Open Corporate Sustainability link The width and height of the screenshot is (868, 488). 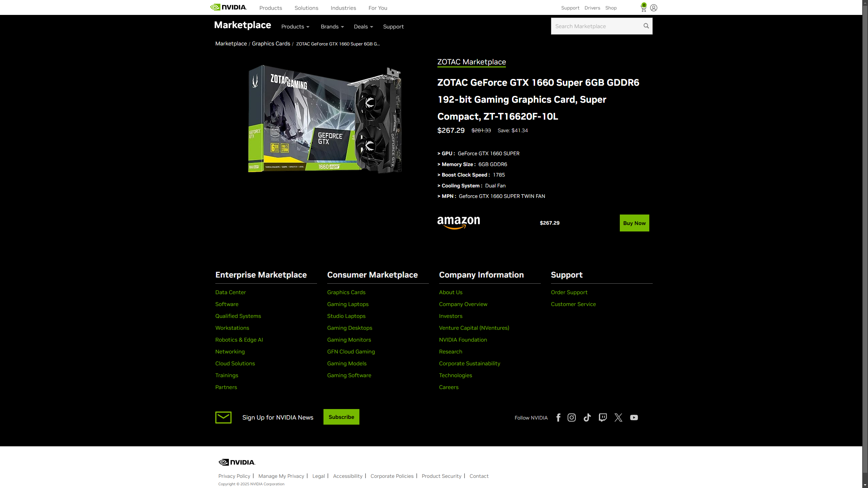pyautogui.click(x=470, y=363)
